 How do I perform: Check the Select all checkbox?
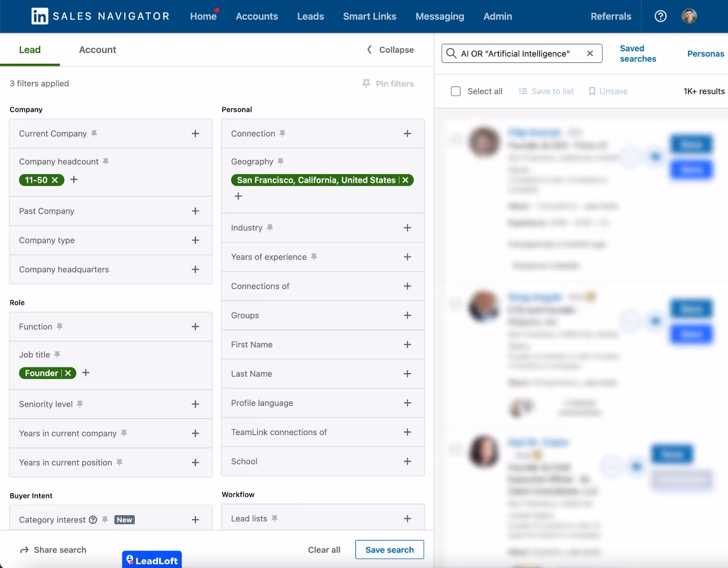click(455, 91)
